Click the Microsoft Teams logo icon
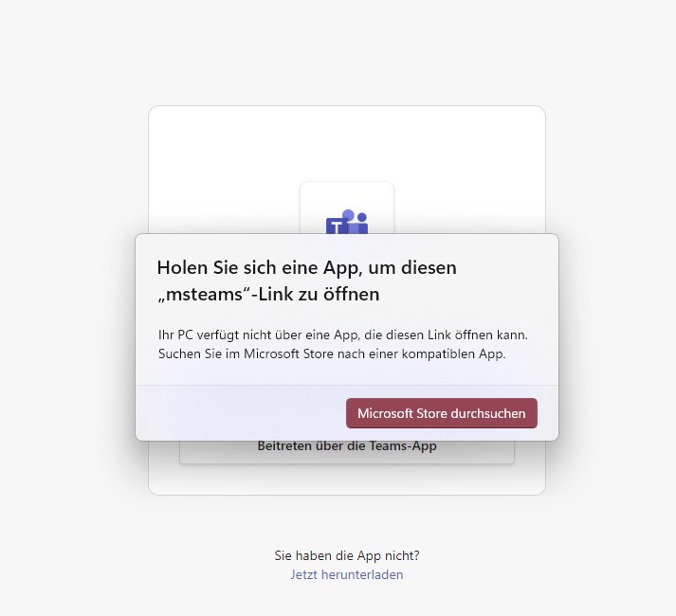The image size is (676, 616). point(347,222)
